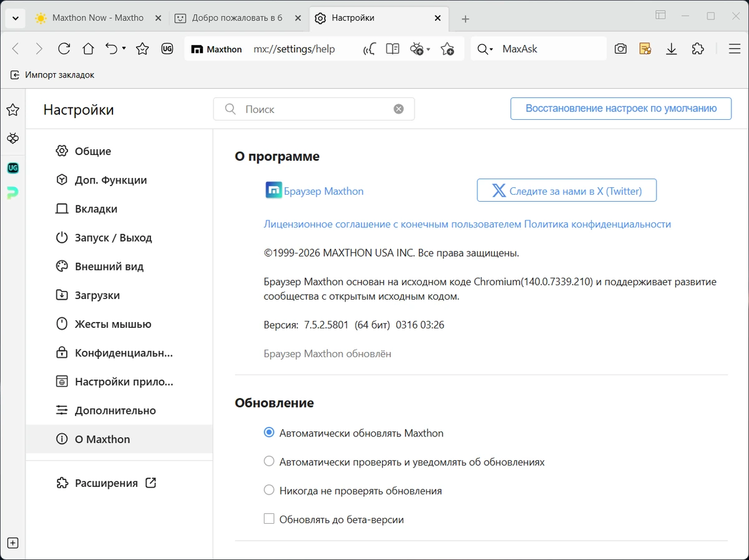Click the Браузер Maxthon обновлён status text
This screenshot has width=749, height=560.
coord(328,353)
